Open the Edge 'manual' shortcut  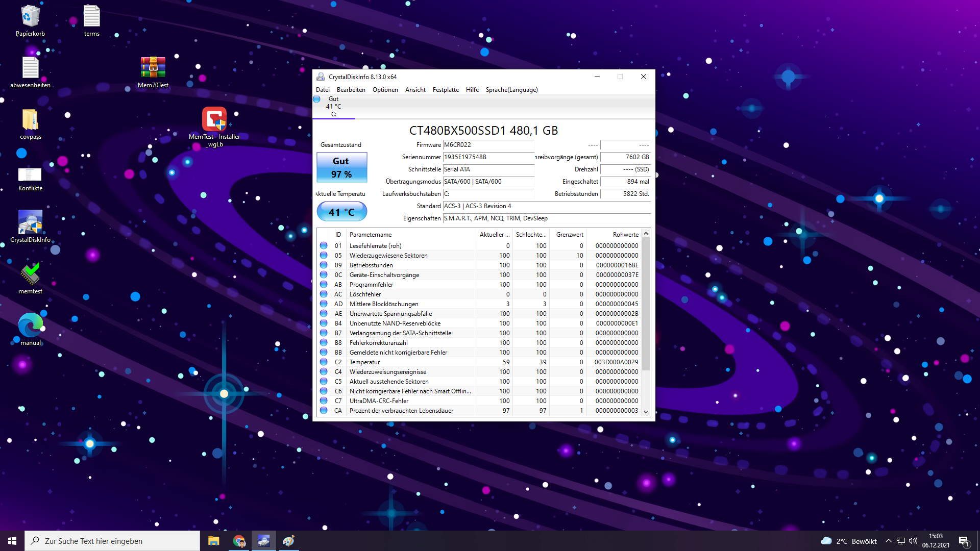click(30, 327)
